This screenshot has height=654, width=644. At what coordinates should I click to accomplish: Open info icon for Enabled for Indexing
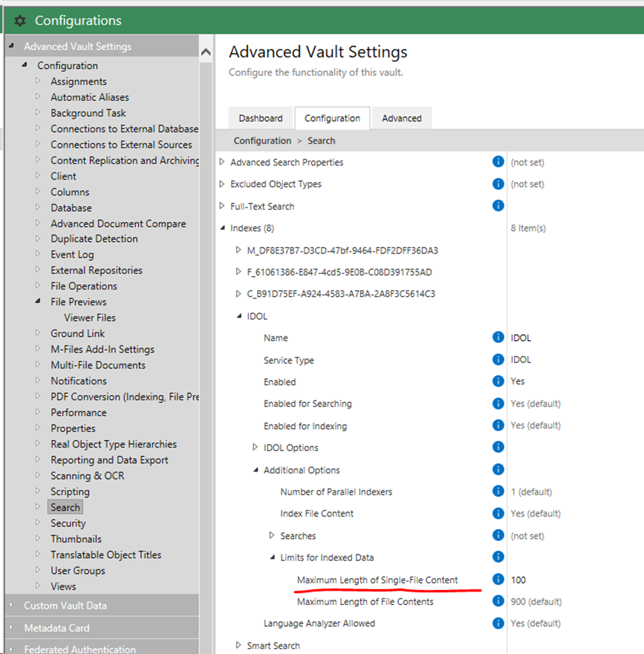[498, 425]
